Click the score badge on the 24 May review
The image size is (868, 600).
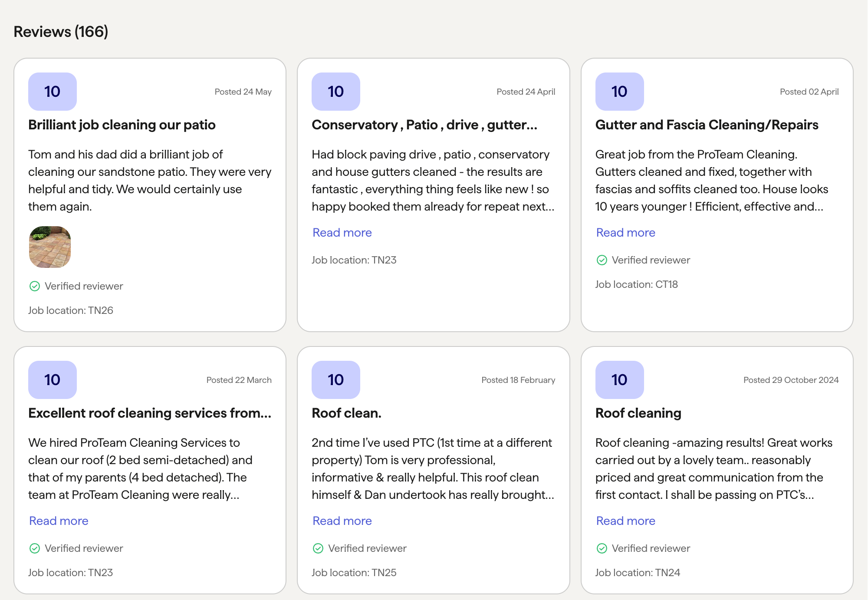53,92
